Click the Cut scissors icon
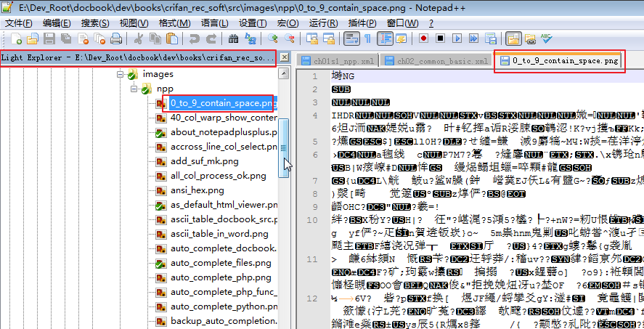Screen dimensions: 644x329 139,38
